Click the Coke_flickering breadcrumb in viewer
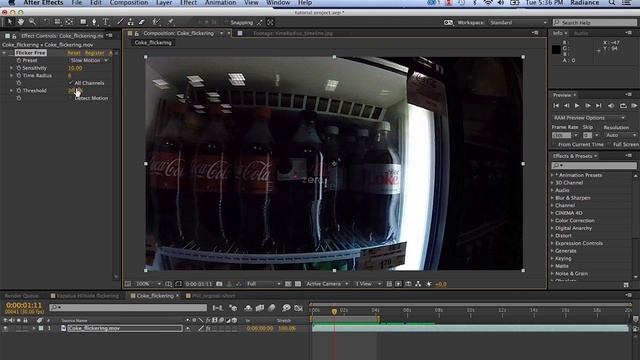 coord(153,42)
